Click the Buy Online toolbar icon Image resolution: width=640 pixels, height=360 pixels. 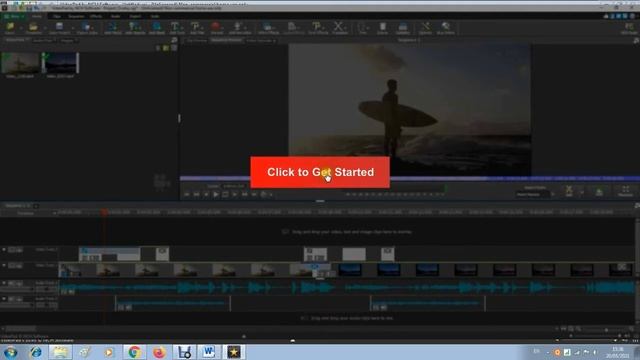click(x=446, y=28)
